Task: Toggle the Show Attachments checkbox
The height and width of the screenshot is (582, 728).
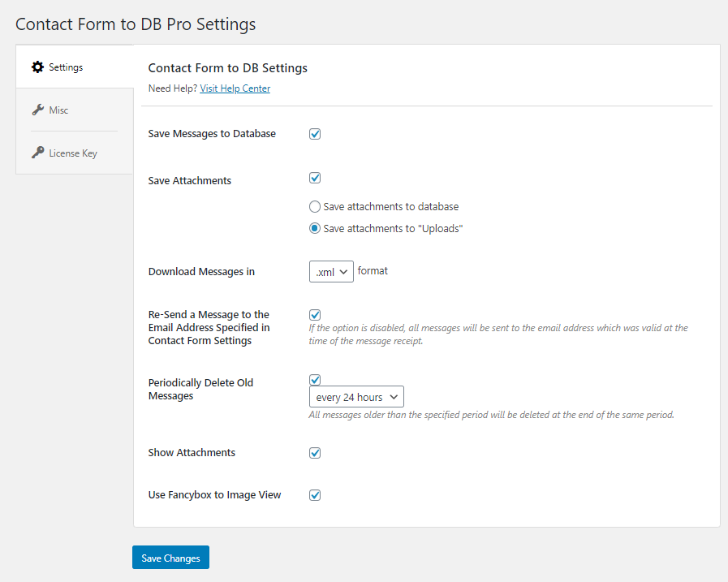Action: pos(315,453)
